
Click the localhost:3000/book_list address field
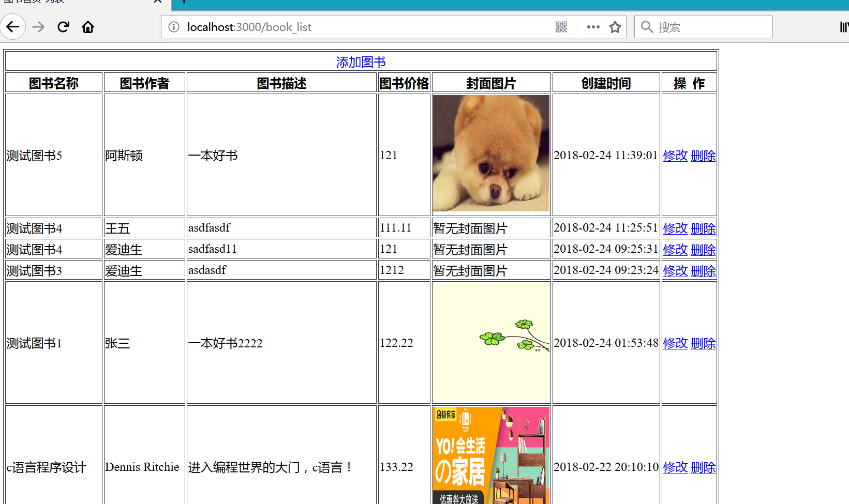pyautogui.click(x=362, y=27)
